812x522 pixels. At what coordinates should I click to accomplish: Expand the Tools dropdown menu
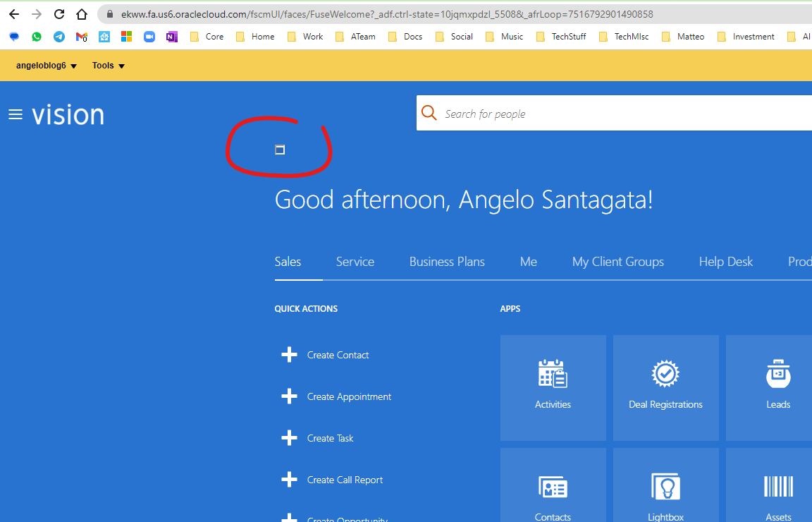point(109,66)
